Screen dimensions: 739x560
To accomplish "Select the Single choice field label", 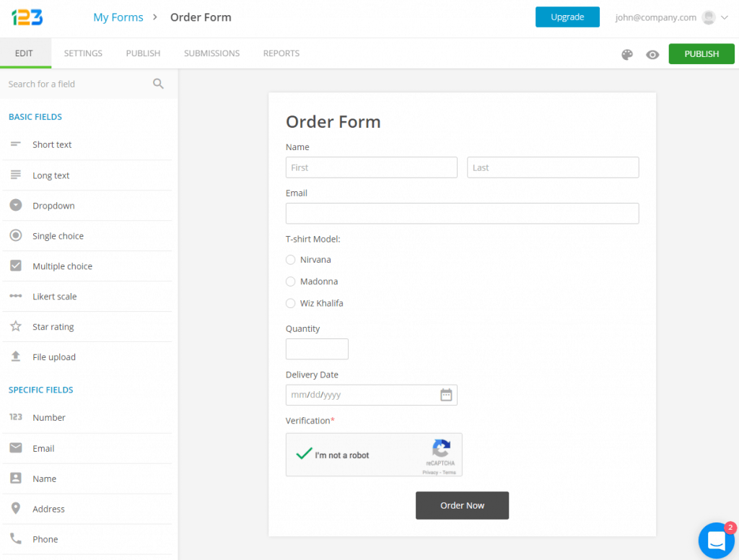I will pos(58,236).
